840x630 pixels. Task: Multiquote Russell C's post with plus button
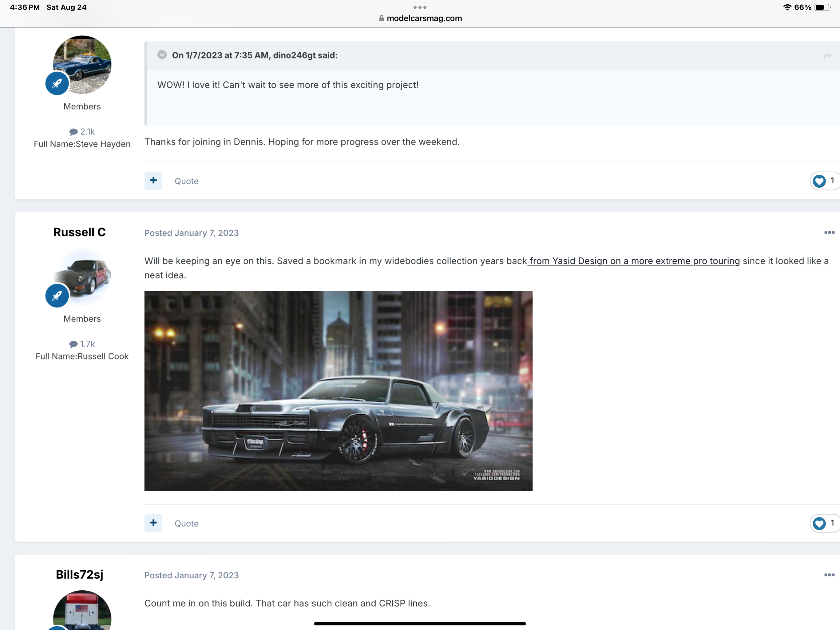point(153,523)
